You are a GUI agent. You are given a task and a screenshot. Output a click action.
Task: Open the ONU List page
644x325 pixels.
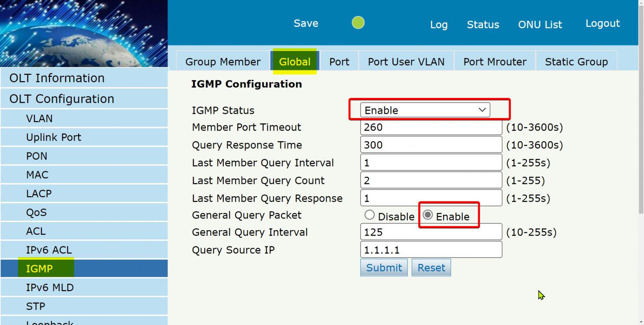[540, 24]
